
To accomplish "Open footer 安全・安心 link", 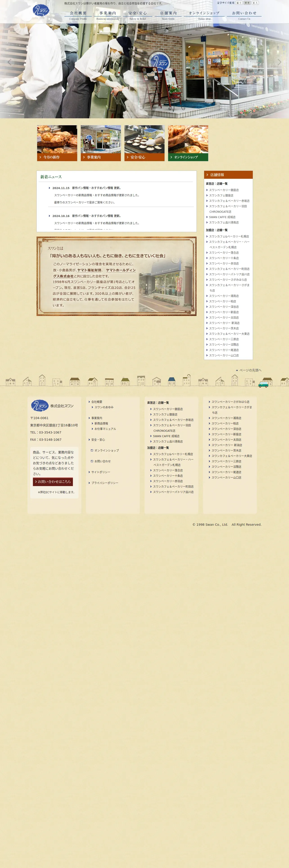I will coord(98,439).
